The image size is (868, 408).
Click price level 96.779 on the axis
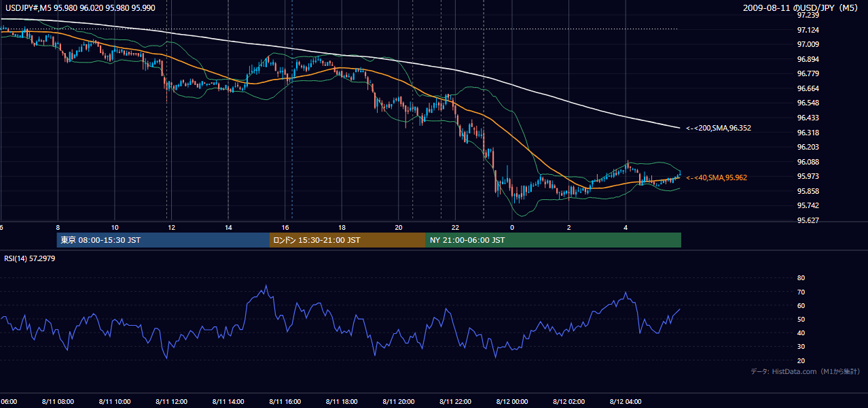coord(808,73)
